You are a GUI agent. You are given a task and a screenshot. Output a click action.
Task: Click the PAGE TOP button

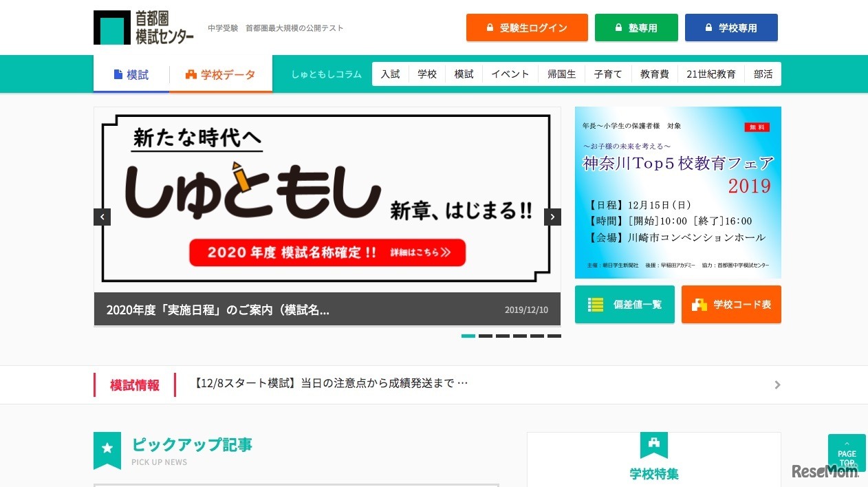click(x=847, y=454)
